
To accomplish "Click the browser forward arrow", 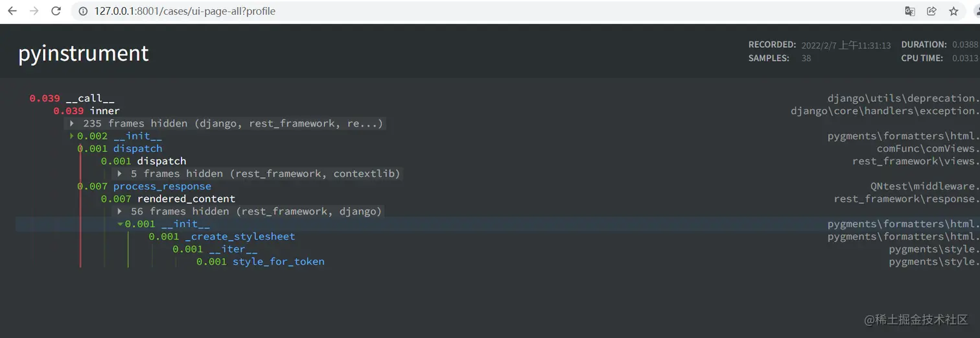I will 34,11.
